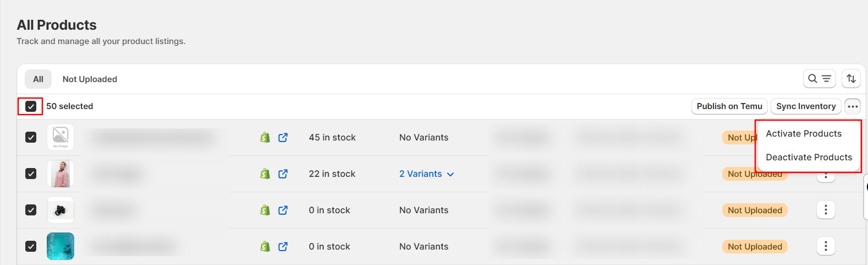Image resolution: width=868 pixels, height=265 pixels.
Task: Uncheck the 45 in stock product checkbox
Action: [x=31, y=137]
